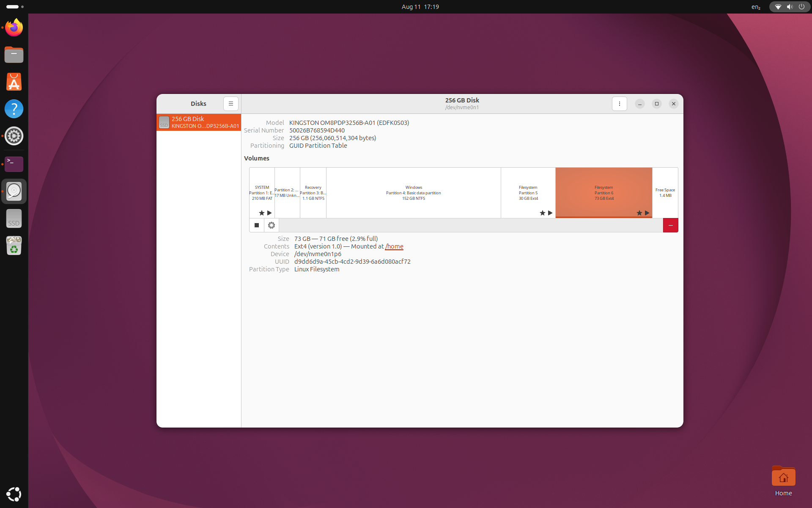
Task: Open the clock calendar Aug 11 17:19
Action: click(420, 7)
